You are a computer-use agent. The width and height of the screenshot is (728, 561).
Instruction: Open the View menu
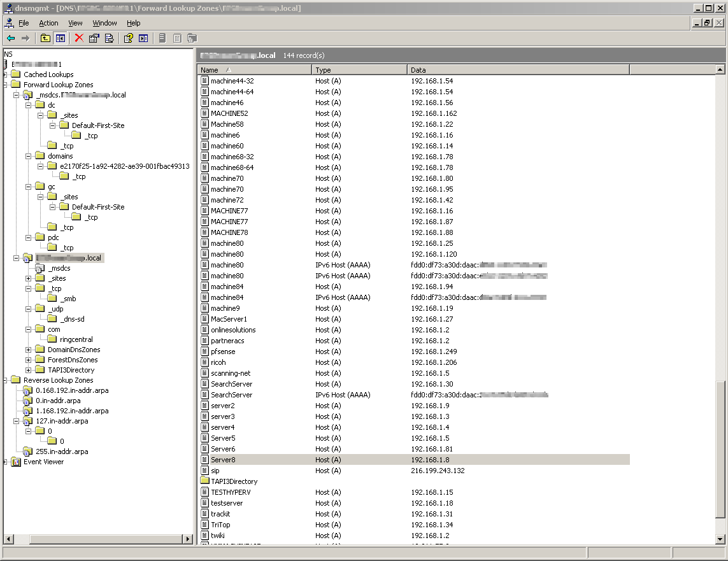(x=75, y=23)
